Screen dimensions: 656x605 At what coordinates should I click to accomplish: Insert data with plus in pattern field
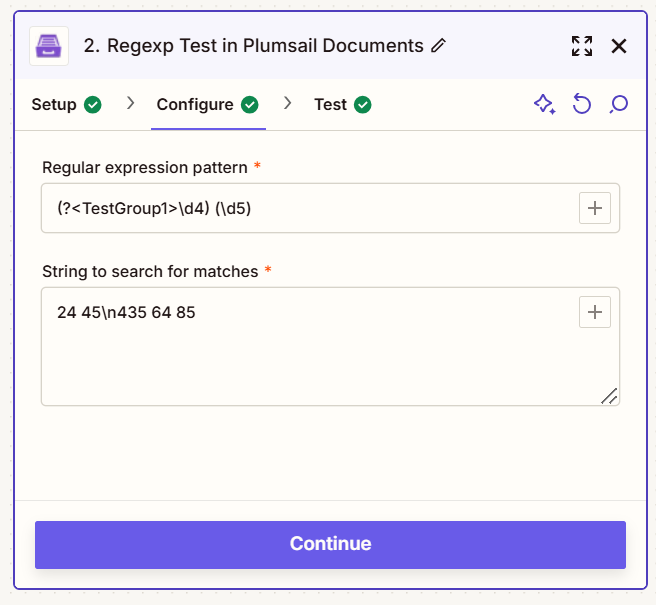coord(594,208)
